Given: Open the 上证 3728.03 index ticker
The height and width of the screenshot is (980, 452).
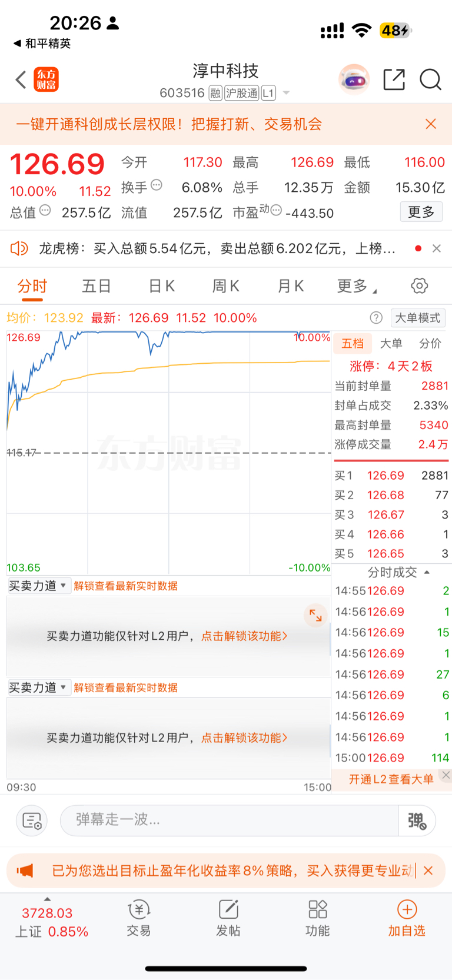Looking at the screenshot, I should (x=51, y=922).
